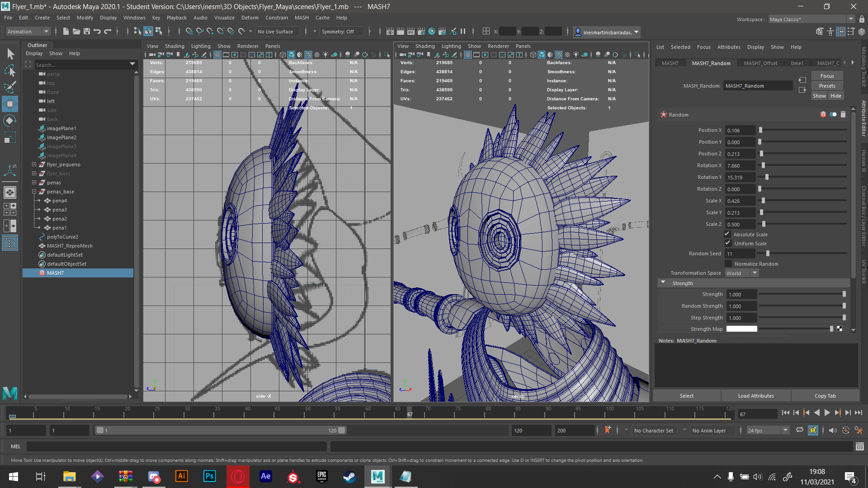Select the arrow Select tool in toolbox
Image resolution: width=868 pixels, height=488 pixels.
10,54
